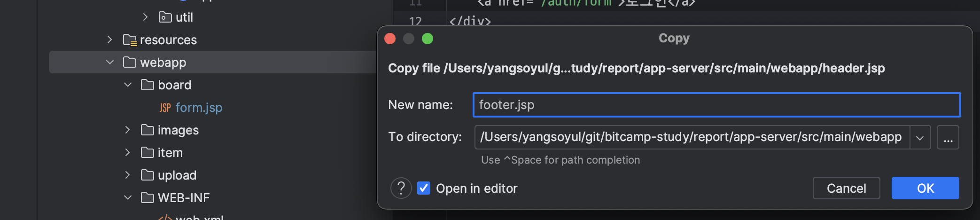
Task: Expand the util folder chevron
Action: tap(145, 17)
